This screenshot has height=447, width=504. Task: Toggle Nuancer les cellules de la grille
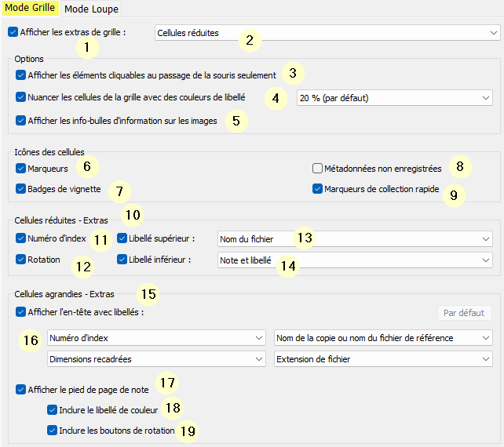coord(20,98)
